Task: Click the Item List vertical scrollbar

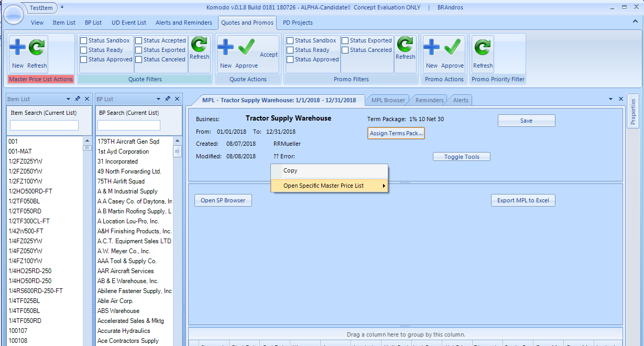Action: 88,241
